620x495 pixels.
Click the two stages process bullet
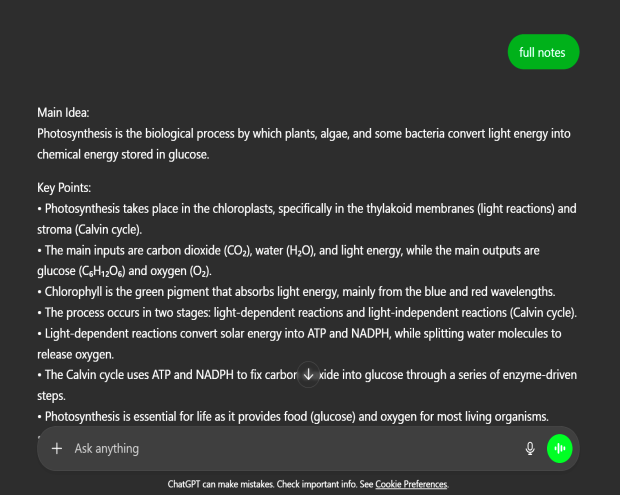pyautogui.click(x=307, y=313)
